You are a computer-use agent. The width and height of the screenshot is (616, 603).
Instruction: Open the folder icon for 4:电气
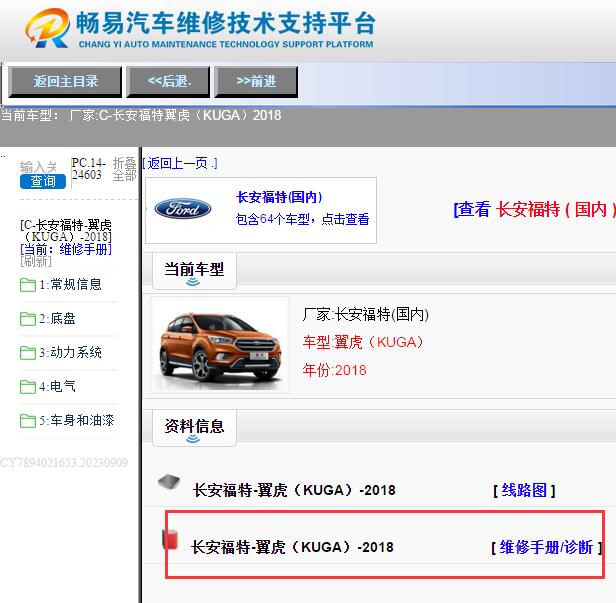click(x=28, y=387)
